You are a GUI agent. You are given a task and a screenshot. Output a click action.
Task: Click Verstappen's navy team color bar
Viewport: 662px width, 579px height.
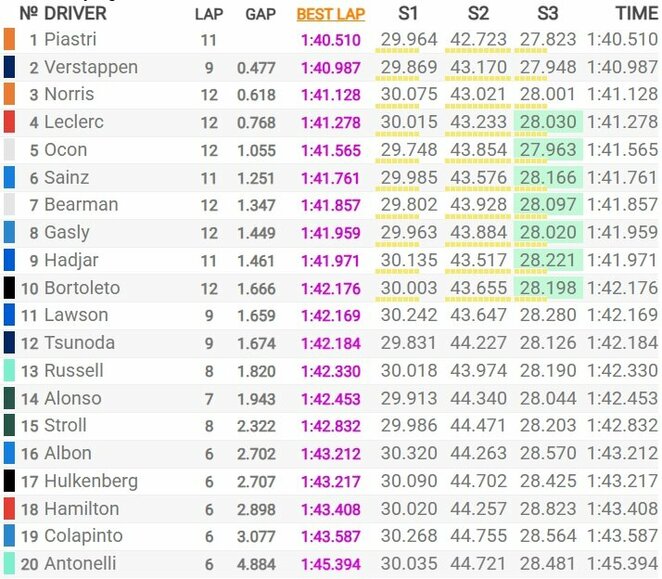coord(9,67)
